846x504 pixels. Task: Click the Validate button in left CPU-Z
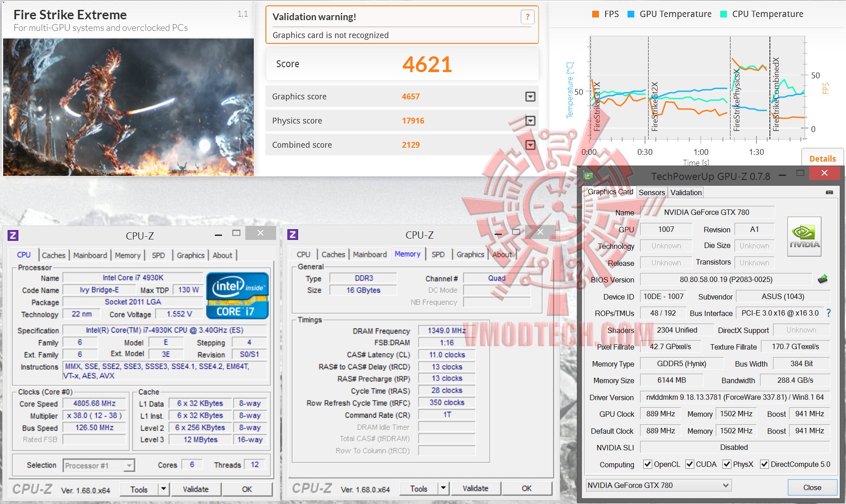tap(196, 489)
